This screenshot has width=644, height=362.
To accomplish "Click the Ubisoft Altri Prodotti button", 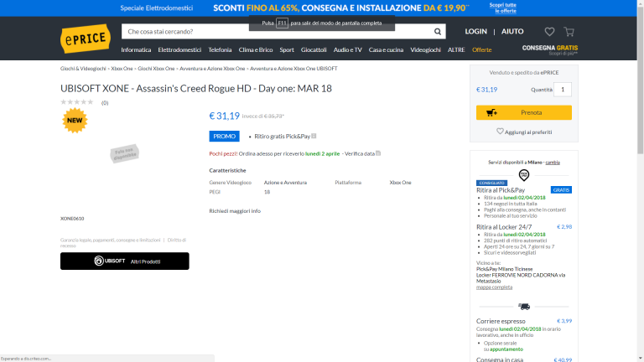I will (125, 261).
